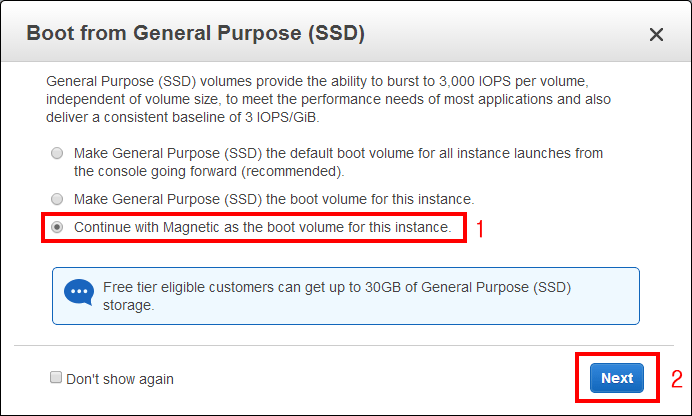Click the "Make General Purpose (SSD) the default boot" label
This screenshot has width=692, height=416.
pos(339,154)
